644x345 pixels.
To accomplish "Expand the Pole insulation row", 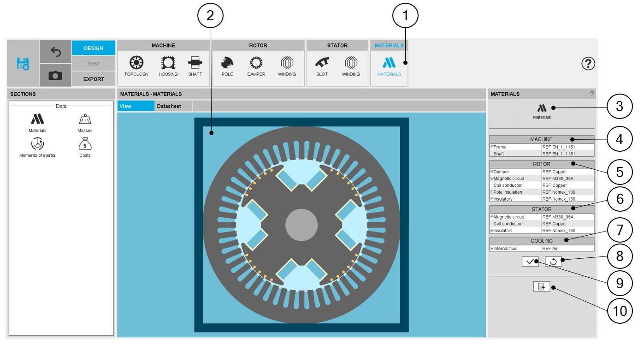I will pyautogui.click(x=492, y=192).
